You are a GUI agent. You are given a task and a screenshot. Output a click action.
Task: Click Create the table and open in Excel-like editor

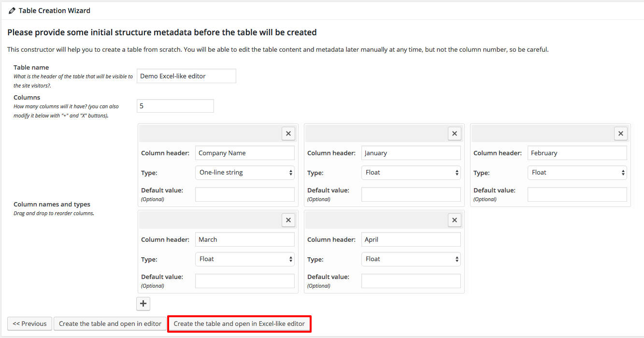tap(239, 323)
